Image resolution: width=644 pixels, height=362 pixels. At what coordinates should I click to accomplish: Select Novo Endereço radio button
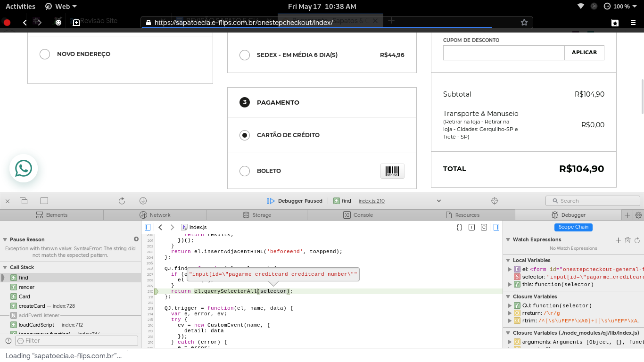[x=45, y=54]
